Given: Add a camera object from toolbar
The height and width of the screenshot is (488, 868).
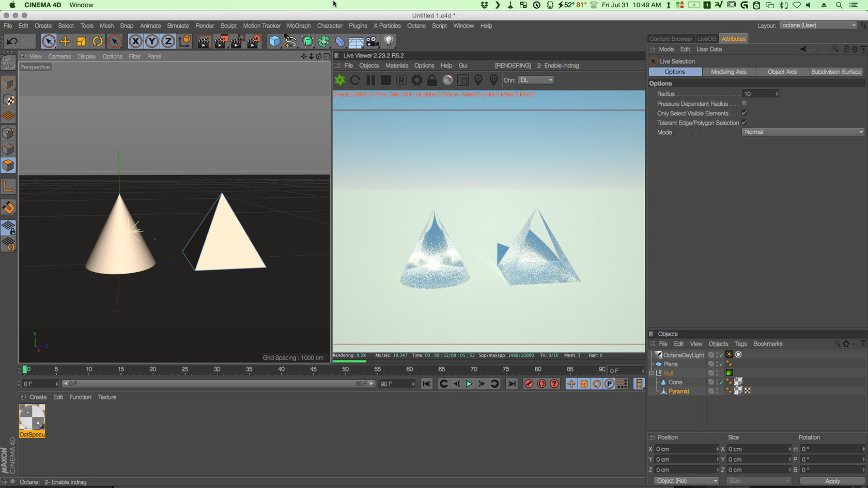Looking at the screenshot, I should [x=373, y=41].
